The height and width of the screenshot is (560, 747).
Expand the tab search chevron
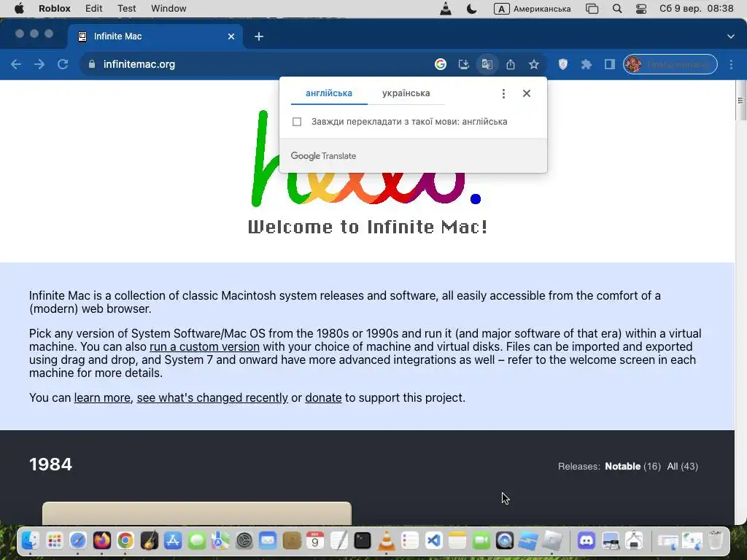click(x=730, y=36)
